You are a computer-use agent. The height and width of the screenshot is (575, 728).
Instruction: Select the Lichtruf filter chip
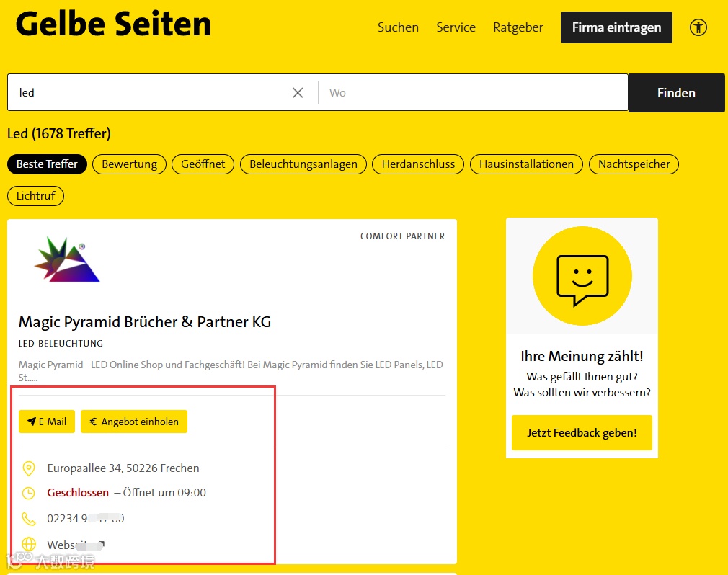(x=36, y=196)
